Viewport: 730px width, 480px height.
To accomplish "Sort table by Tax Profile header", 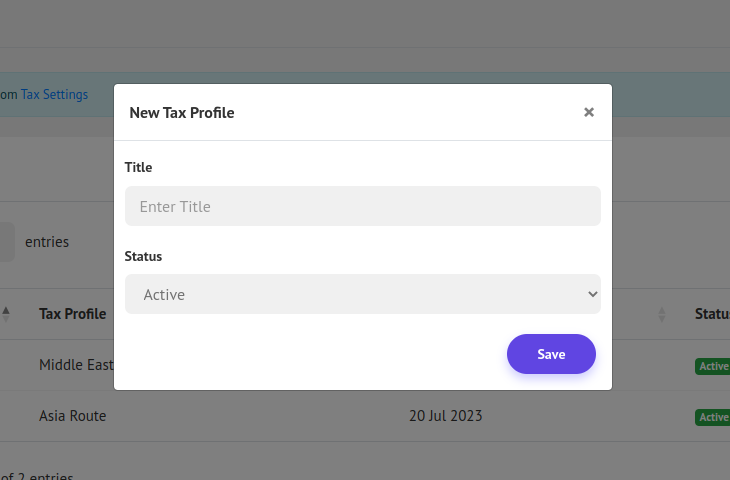I will click(x=72, y=314).
